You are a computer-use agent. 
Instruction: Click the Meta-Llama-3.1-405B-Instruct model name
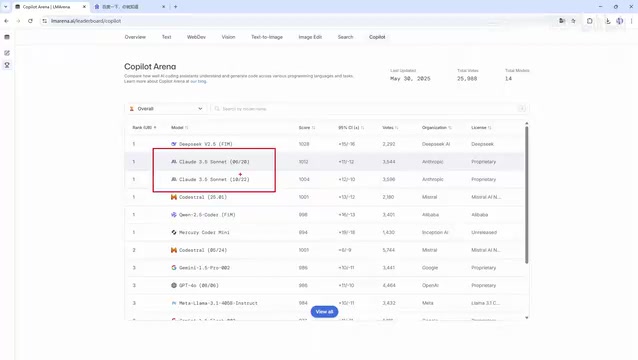click(218, 303)
